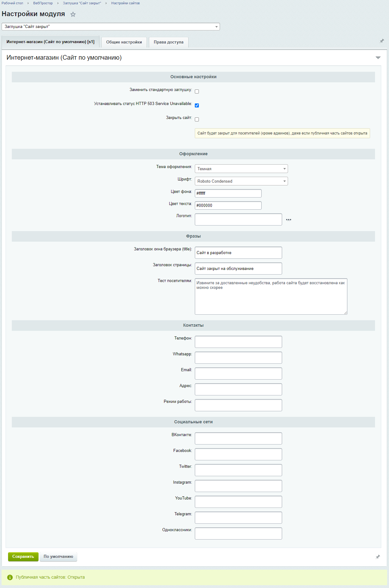This screenshot has width=389, height=588.
Task: Click the favorites star next to page title
Action: pyautogui.click(x=73, y=14)
